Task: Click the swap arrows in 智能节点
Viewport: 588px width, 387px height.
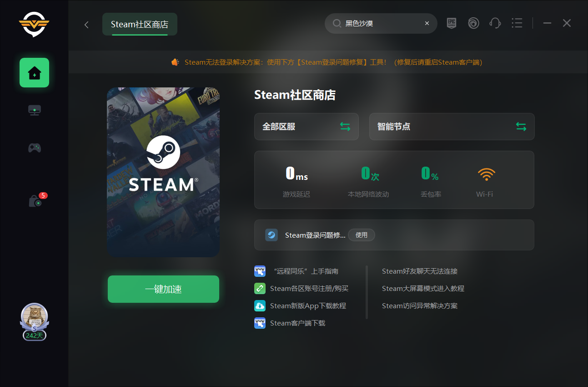Action: tap(521, 127)
